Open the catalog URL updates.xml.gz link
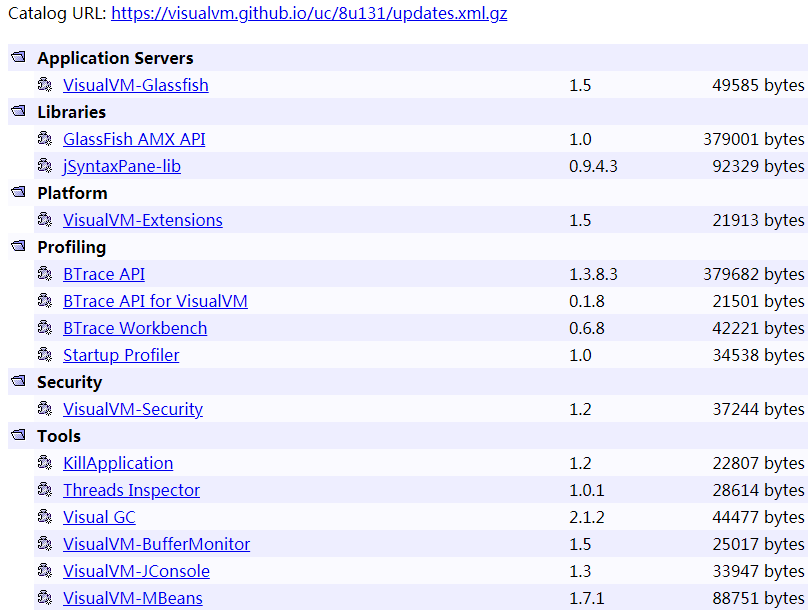Viewport: 810px width, 610px height. coord(309,13)
